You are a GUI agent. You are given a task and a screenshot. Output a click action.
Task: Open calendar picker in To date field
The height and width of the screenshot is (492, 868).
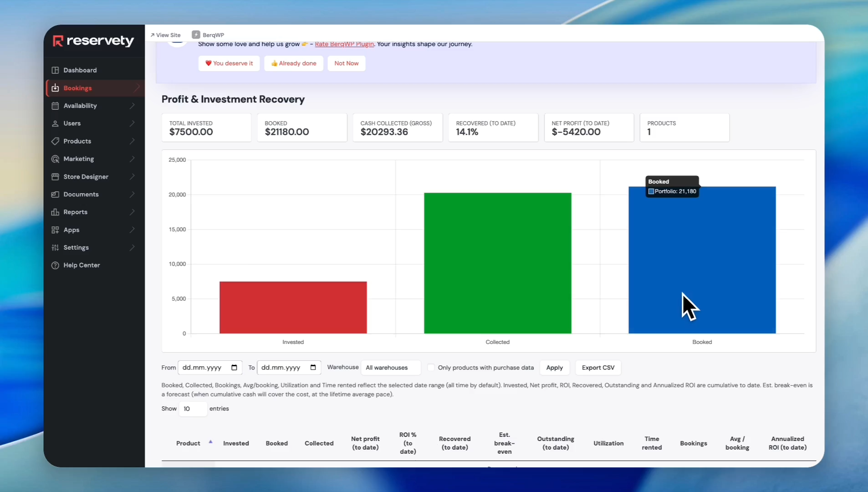pyautogui.click(x=313, y=368)
